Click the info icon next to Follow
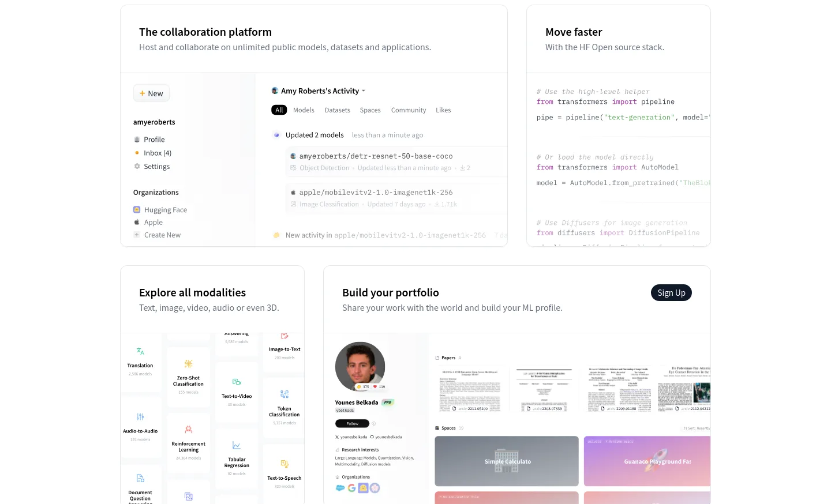Screen dimensions: 831x504 pyautogui.click(x=374, y=424)
